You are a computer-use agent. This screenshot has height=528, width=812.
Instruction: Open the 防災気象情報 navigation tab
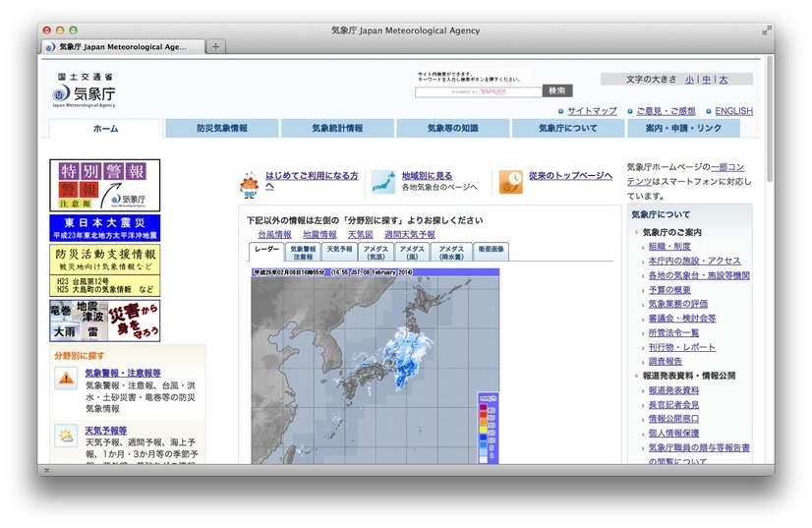pyautogui.click(x=222, y=128)
